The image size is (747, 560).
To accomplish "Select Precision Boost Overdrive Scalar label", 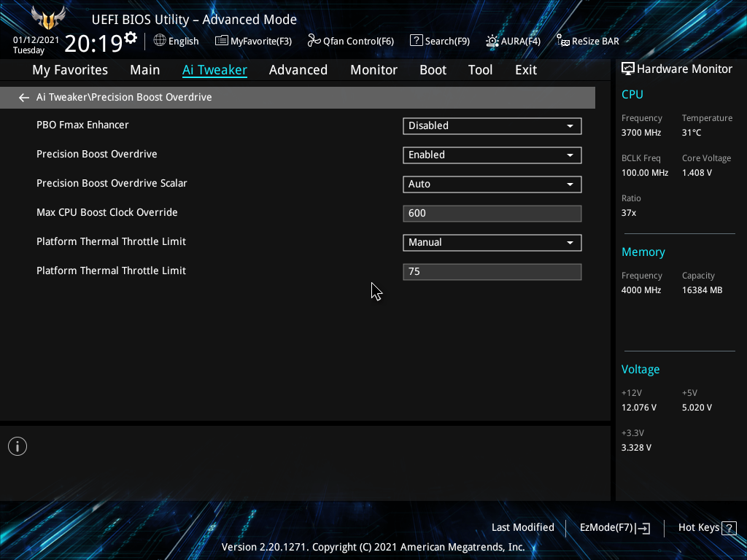I will (112, 183).
